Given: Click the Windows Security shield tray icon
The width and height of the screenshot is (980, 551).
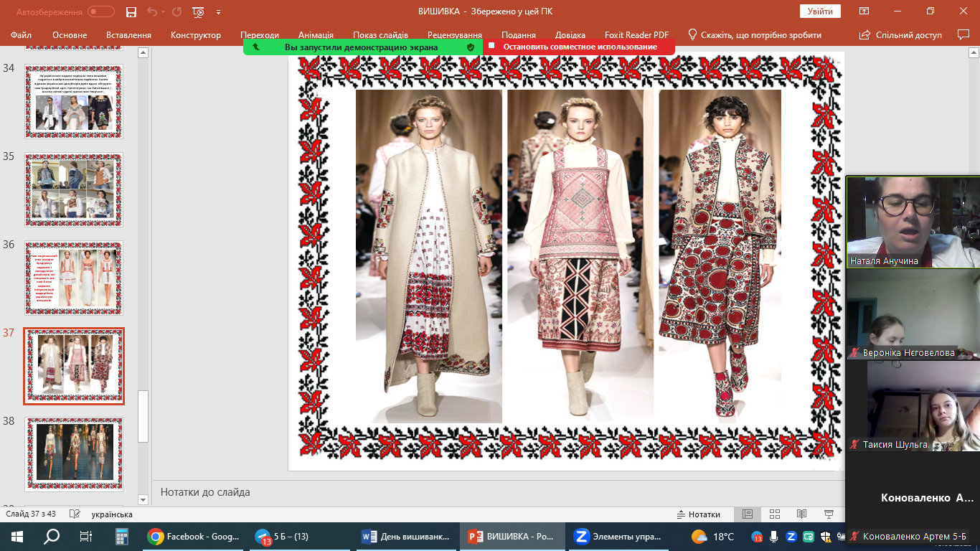Looking at the screenshot, I should pos(826,537).
